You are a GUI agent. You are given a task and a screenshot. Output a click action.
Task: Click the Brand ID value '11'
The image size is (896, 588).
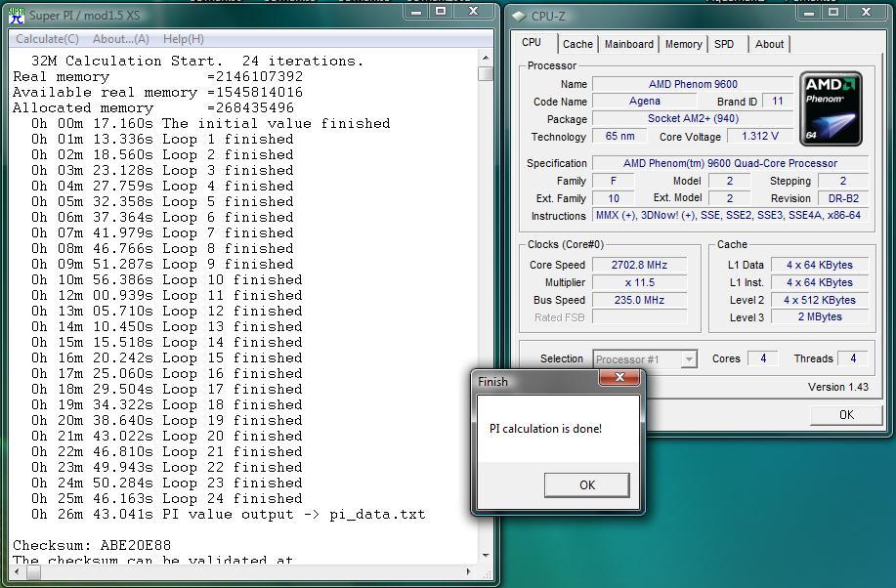[778, 102]
